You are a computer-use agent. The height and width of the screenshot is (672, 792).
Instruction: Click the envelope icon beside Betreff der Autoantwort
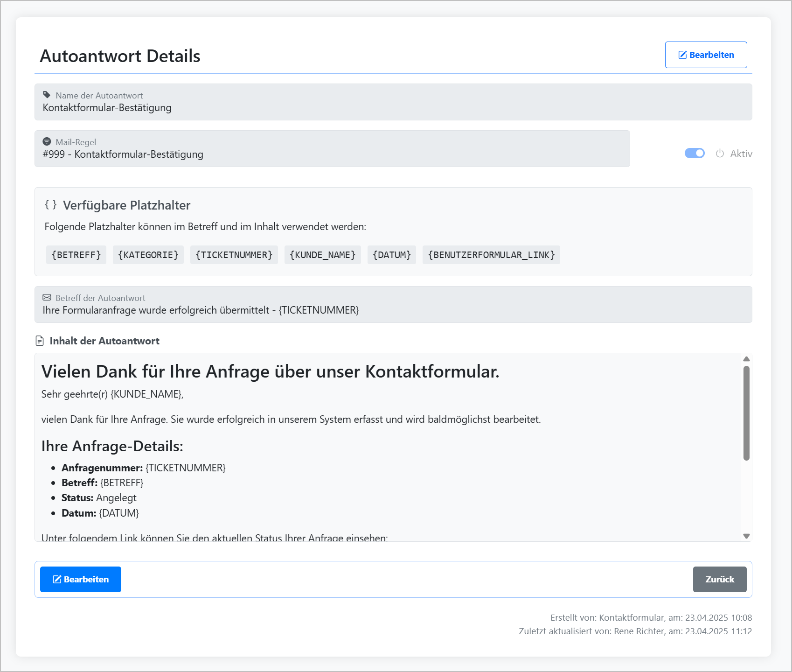(x=47, y=297)
